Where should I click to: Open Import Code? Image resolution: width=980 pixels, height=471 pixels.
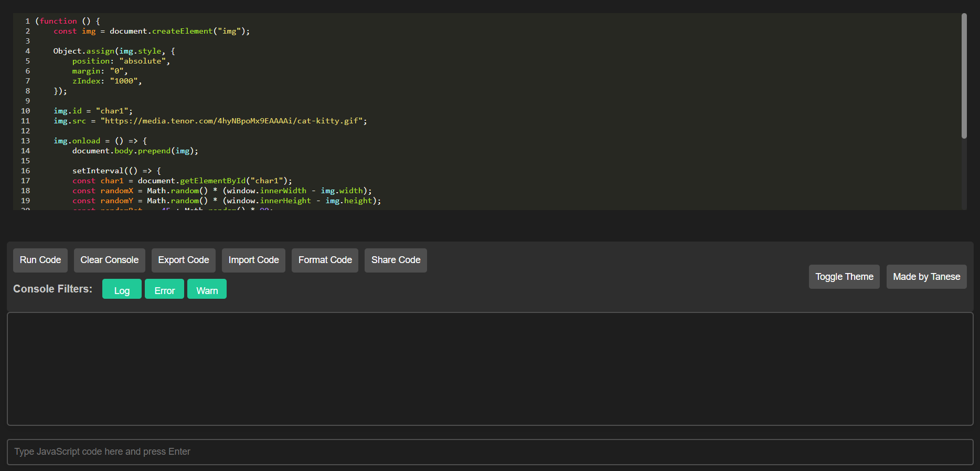pos(253,260)
